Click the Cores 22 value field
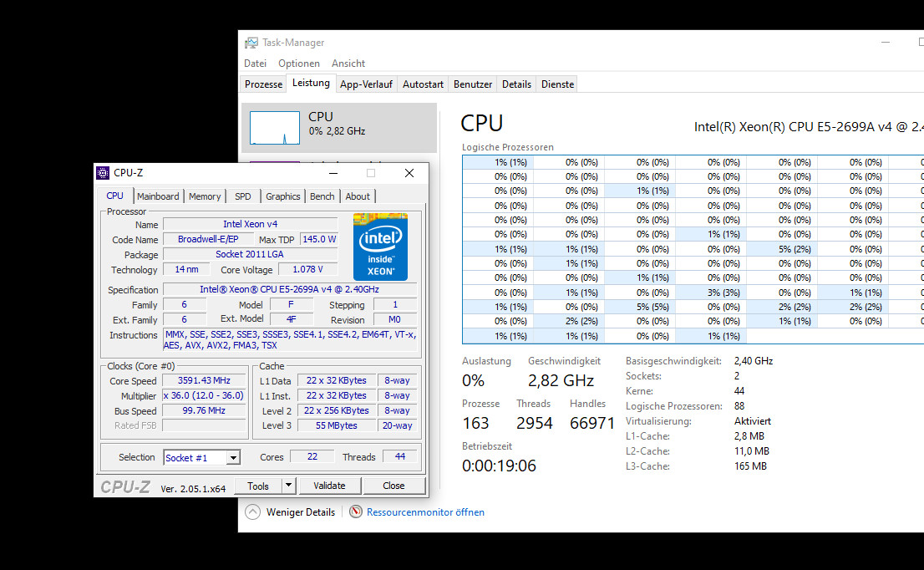924x570 pixels. (x=312, y=457)
